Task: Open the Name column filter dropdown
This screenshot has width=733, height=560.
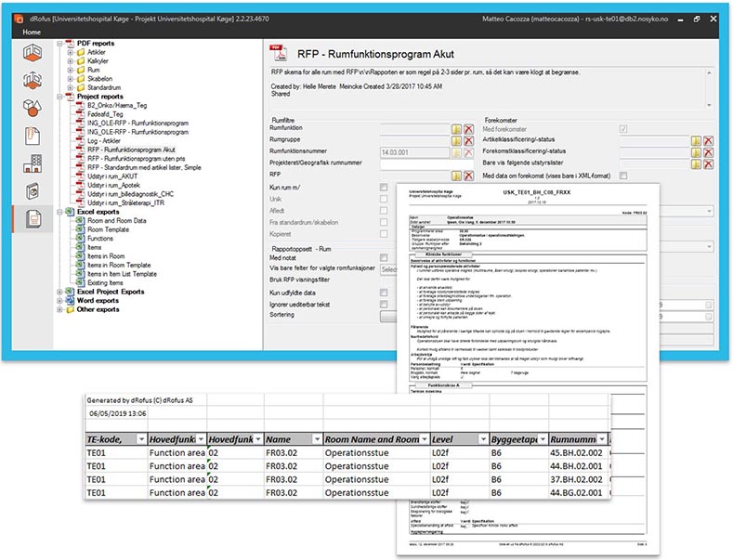Action: point(317,439)
